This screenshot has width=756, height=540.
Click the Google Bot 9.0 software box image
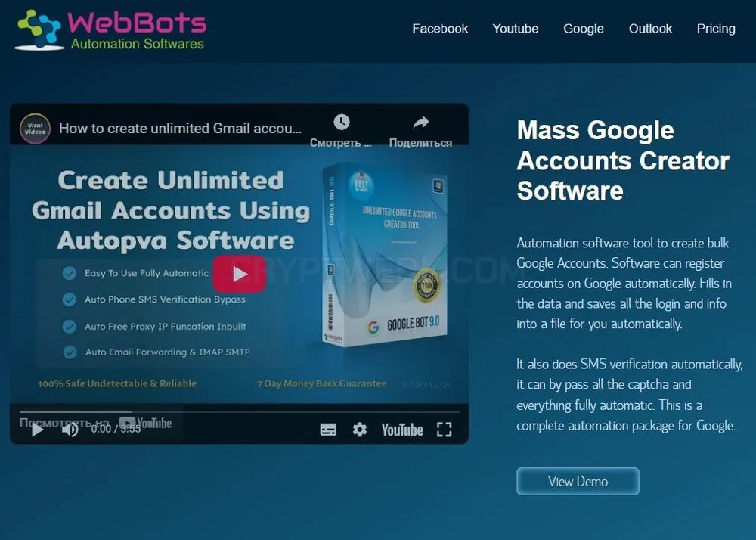click(384, 255)
